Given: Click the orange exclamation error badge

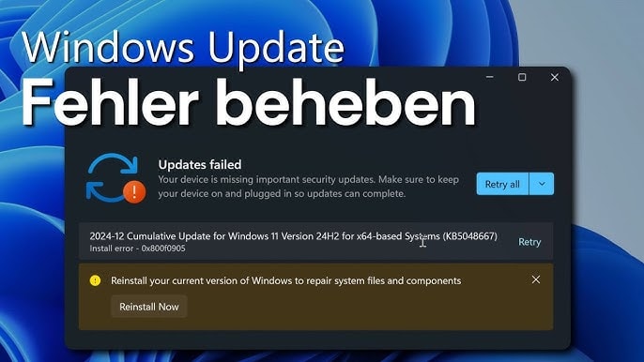Looking at the screenshot, I should tap(134, 191).
